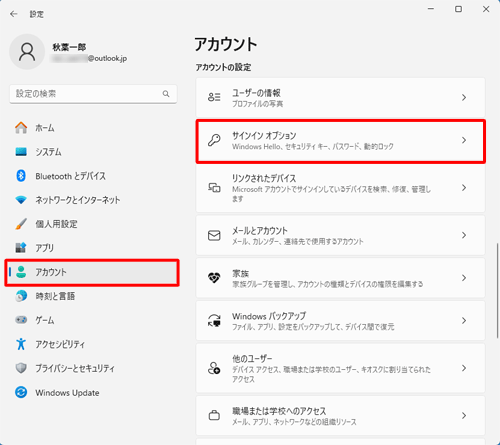Viewport: 500px width, 445px height.
Task: Open ユーザーの情報 settings title
Action: pos(256,93)
